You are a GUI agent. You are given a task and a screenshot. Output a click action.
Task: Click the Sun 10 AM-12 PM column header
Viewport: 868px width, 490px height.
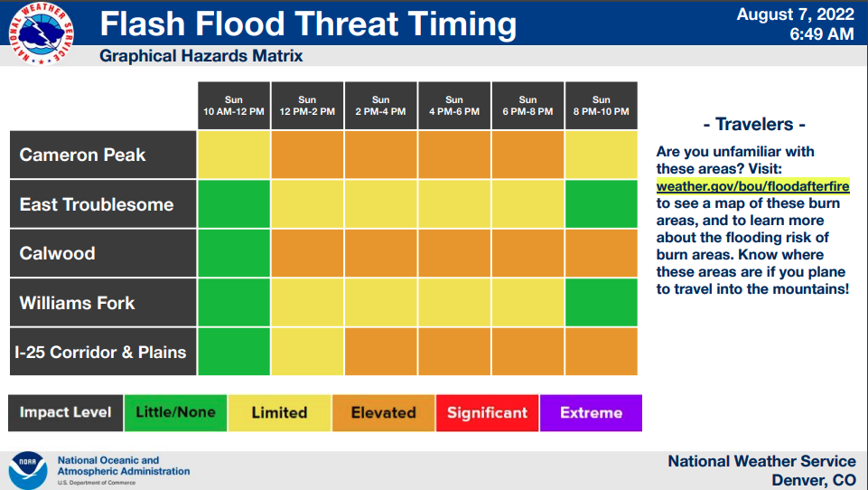(x=234, y=106)
